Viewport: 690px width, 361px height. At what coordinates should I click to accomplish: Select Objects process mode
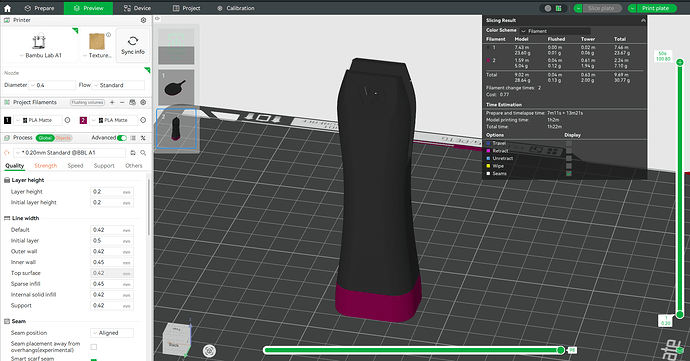(x=63, y=138)
